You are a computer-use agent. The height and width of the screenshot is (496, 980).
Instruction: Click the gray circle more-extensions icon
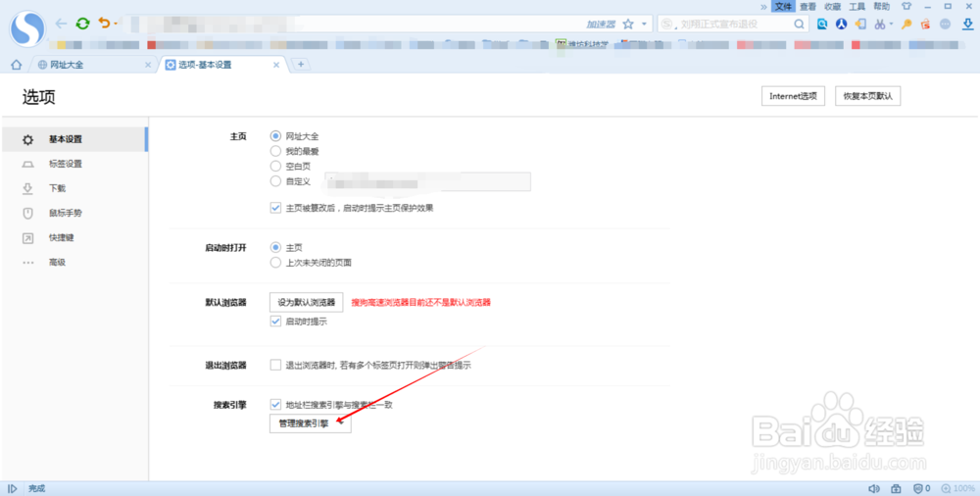(945, 24)
